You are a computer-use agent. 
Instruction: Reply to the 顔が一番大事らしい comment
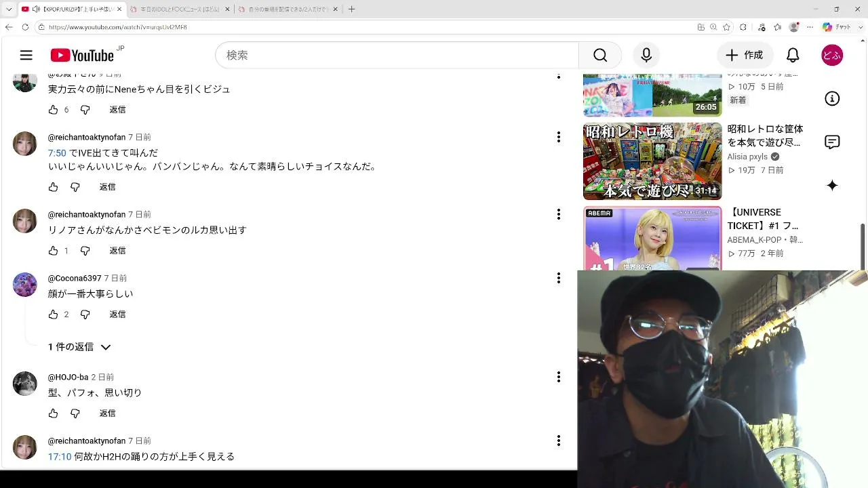[118, 314]
